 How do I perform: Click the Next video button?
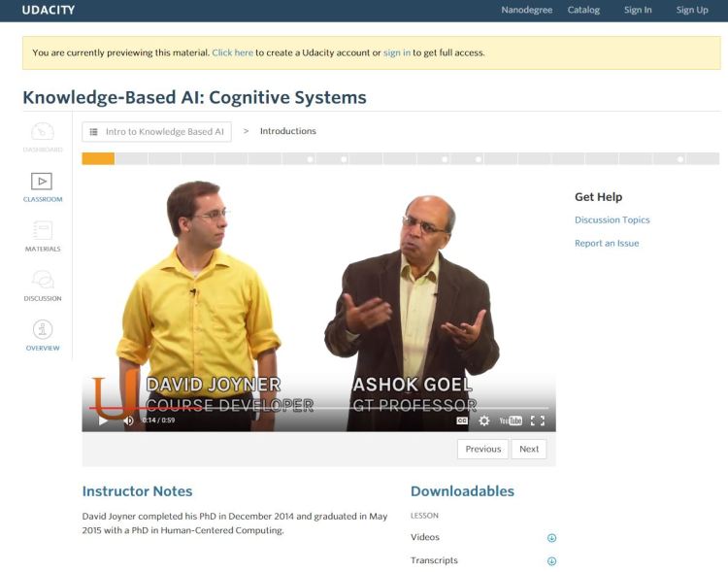pos(529,449)
